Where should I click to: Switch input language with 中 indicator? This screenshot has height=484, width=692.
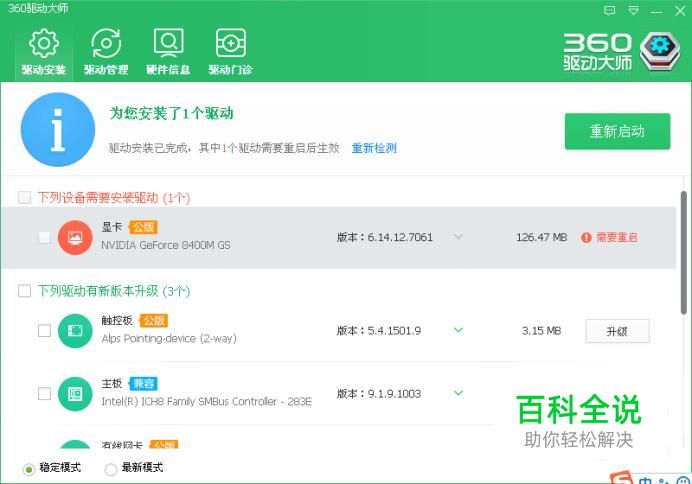click(645, 480)
